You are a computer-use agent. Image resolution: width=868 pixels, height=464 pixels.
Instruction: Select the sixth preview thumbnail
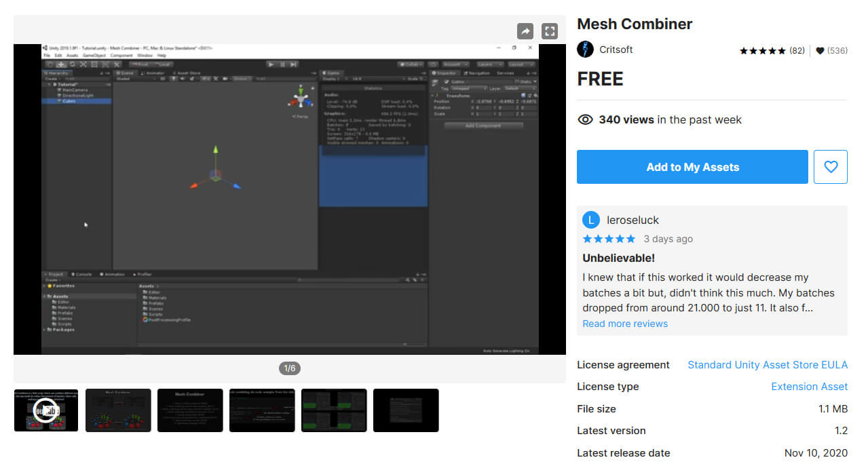point(406,410)
